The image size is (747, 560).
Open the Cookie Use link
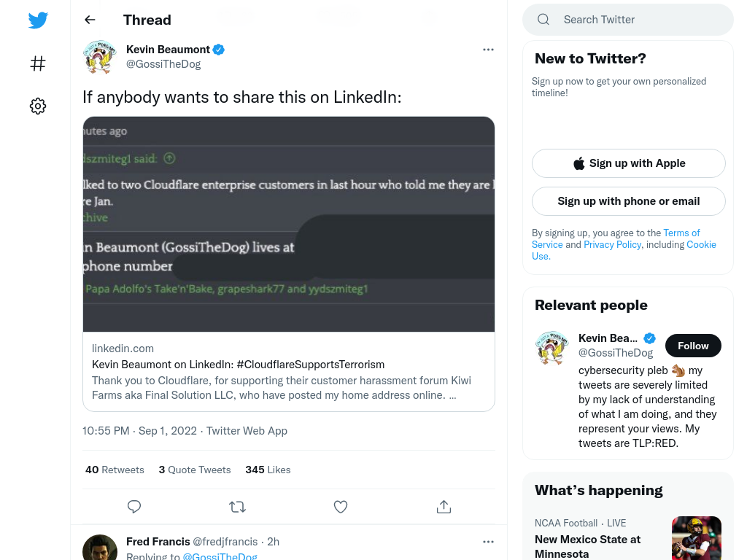pos(701,245)
